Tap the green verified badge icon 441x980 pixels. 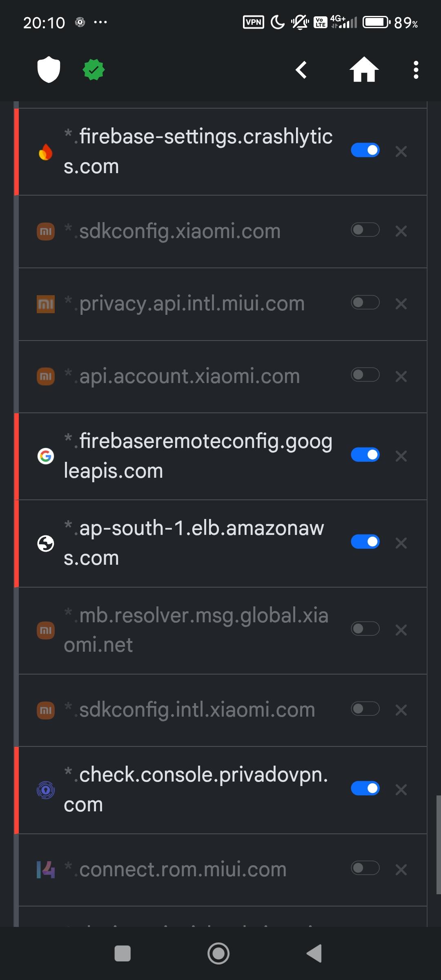[x=94, y=70]
